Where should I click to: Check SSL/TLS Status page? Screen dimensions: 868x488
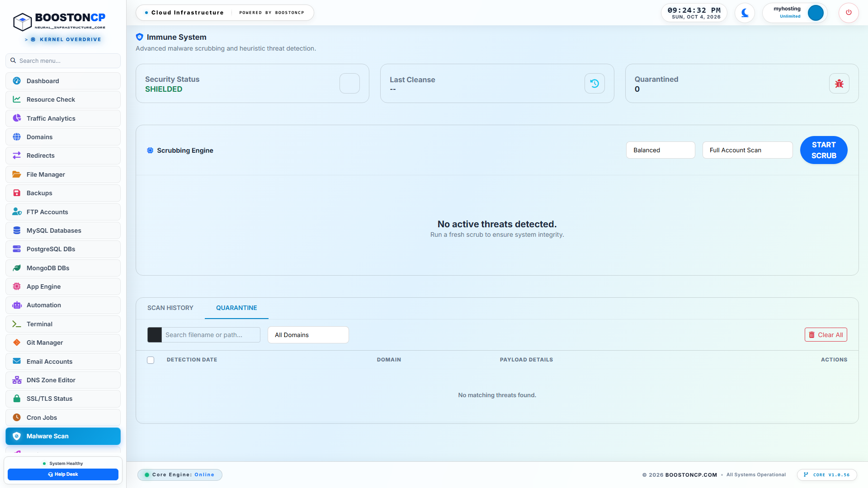63,399
